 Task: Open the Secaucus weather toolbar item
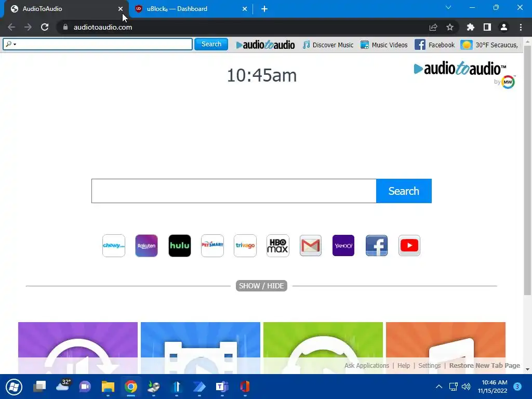[x=489, y=45]
